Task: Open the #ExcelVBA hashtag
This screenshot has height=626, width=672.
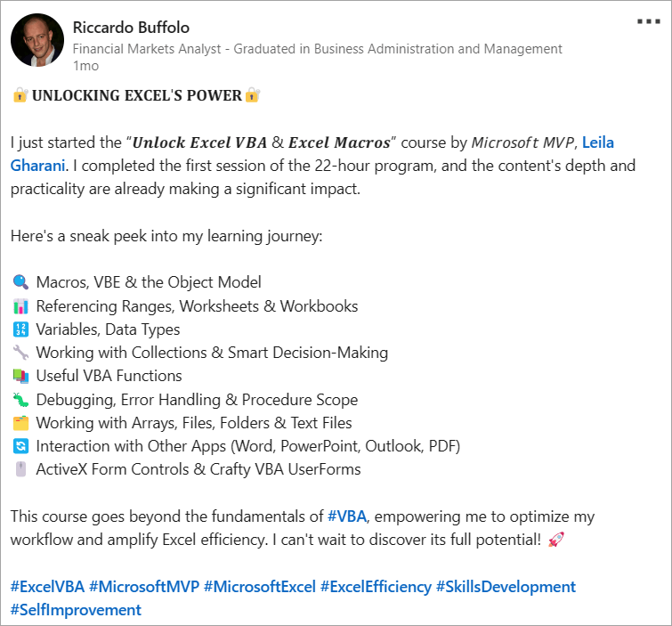Action: click(47, 587)
